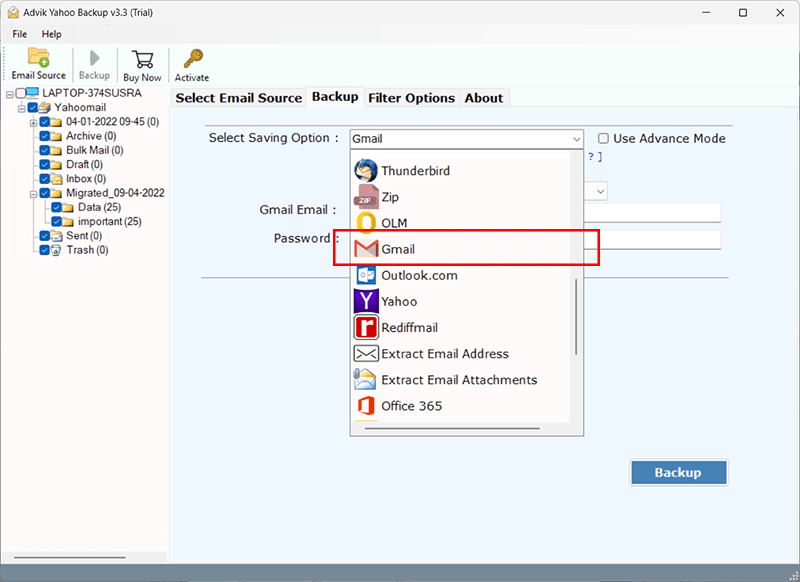Click the Yahoomail account folder icon
The image size is (800, 582).
[44, 107]
